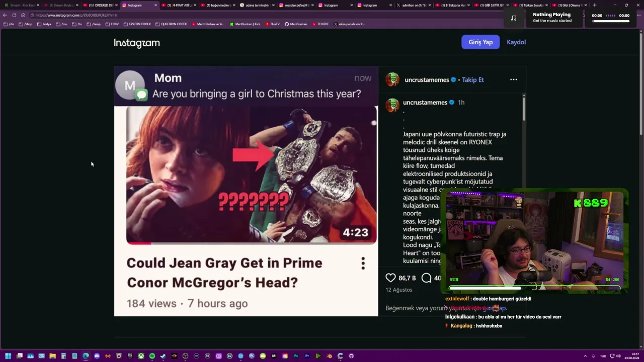Viewport: 644px width, 362px height.
Task: Click the microphone icon in the system tray
Action: (593, 356)
